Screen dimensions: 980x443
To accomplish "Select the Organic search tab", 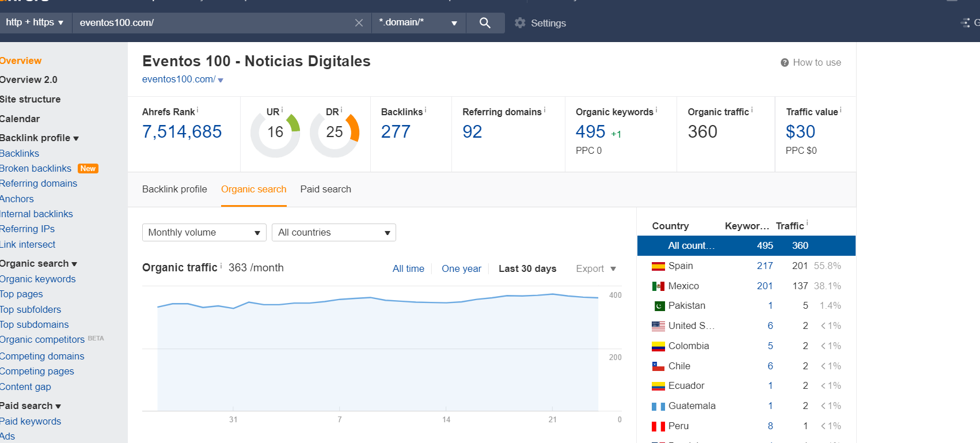I will [254, 190].
